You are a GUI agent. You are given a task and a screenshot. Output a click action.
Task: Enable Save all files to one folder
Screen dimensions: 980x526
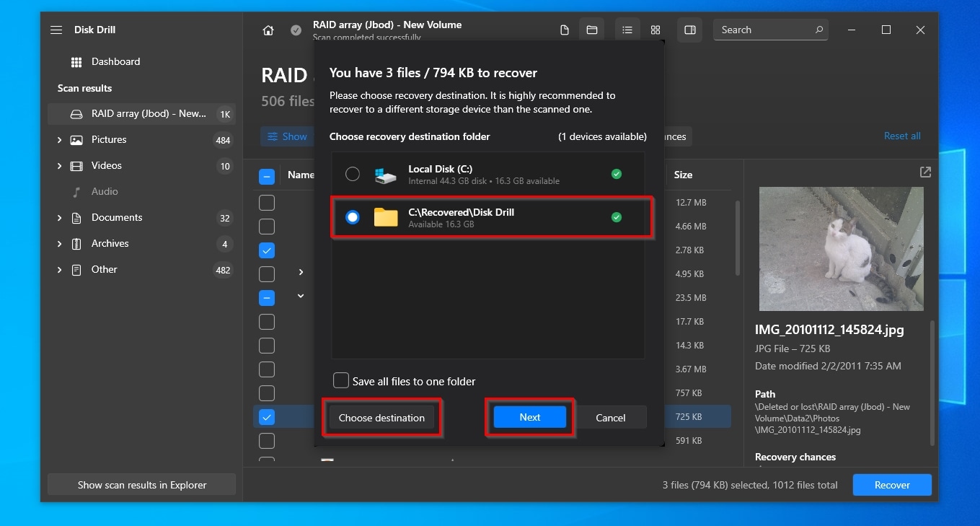341,380
